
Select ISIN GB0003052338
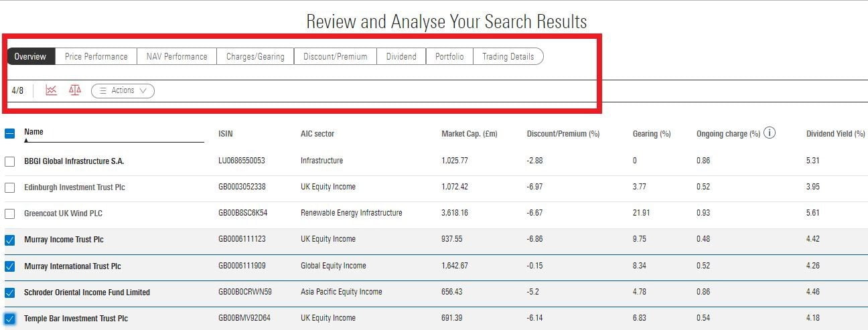(x=242, y=187)
